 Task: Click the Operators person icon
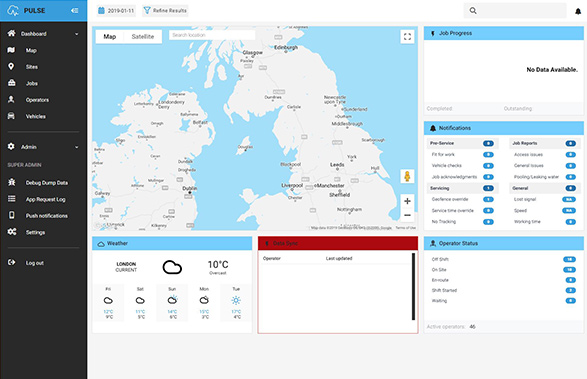(x=11, y=99)
